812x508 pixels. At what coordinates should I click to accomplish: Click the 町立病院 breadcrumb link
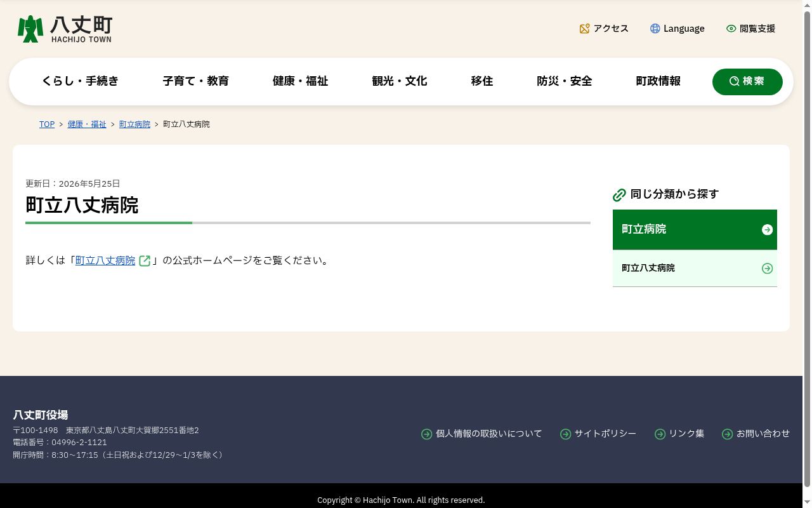(134, 124)
